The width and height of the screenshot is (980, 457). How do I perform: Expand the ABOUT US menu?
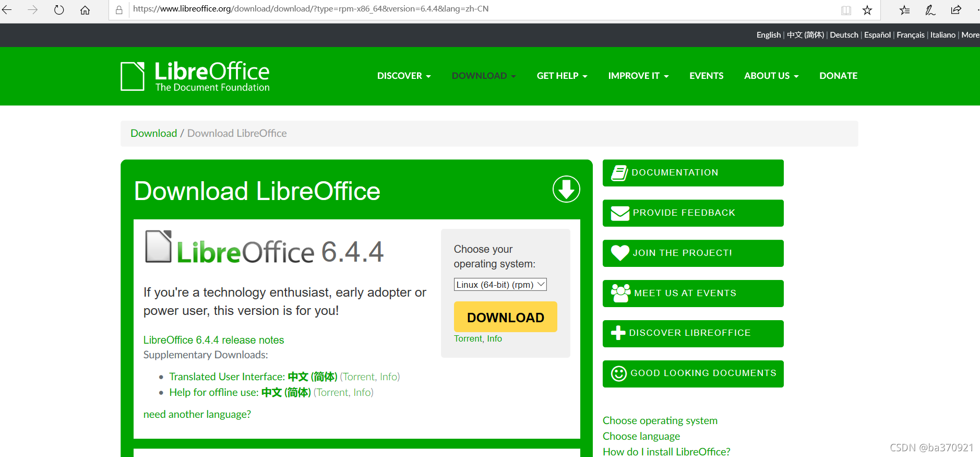(771, 76)
